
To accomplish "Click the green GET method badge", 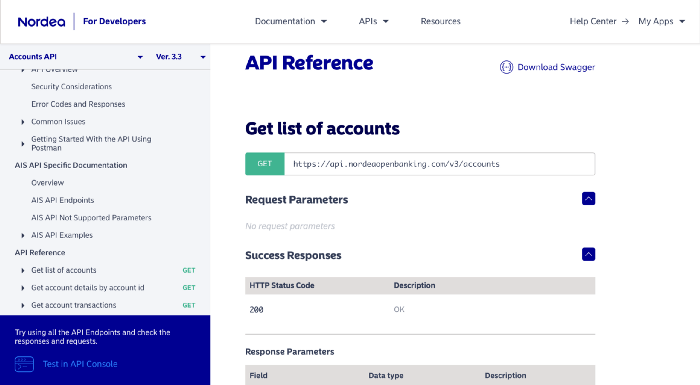I will point(265,164).
